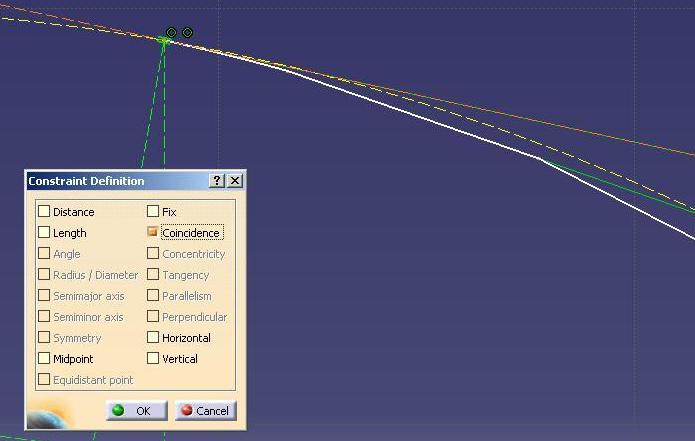Toggle the Semiminor axis checkbox

[x=44, y=316]
